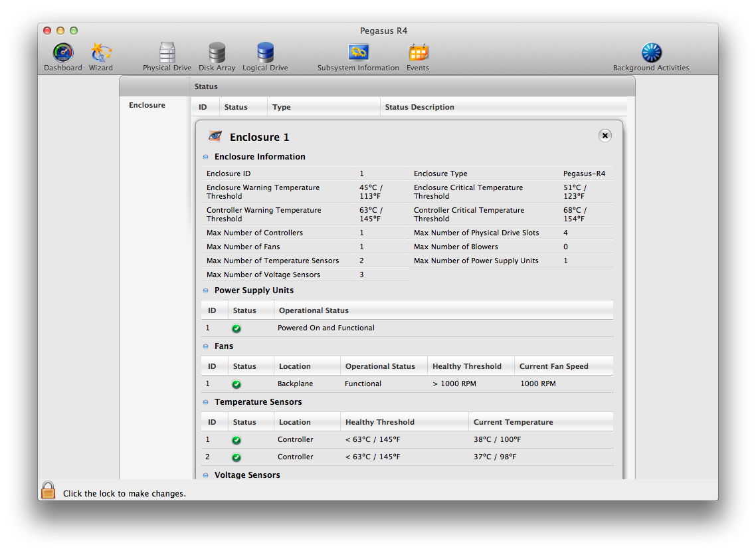Collapse the Temperature Sensors section
Screen dimensions: 756x553
point(206,403)
